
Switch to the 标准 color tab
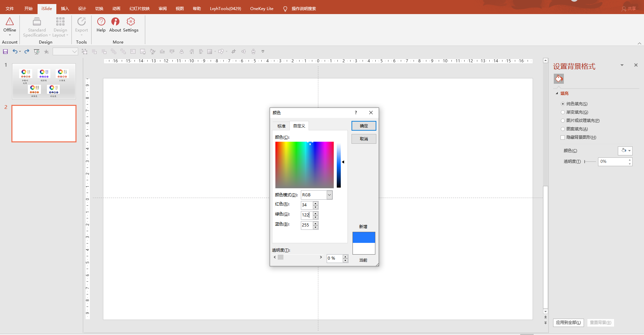click(281, 126)
